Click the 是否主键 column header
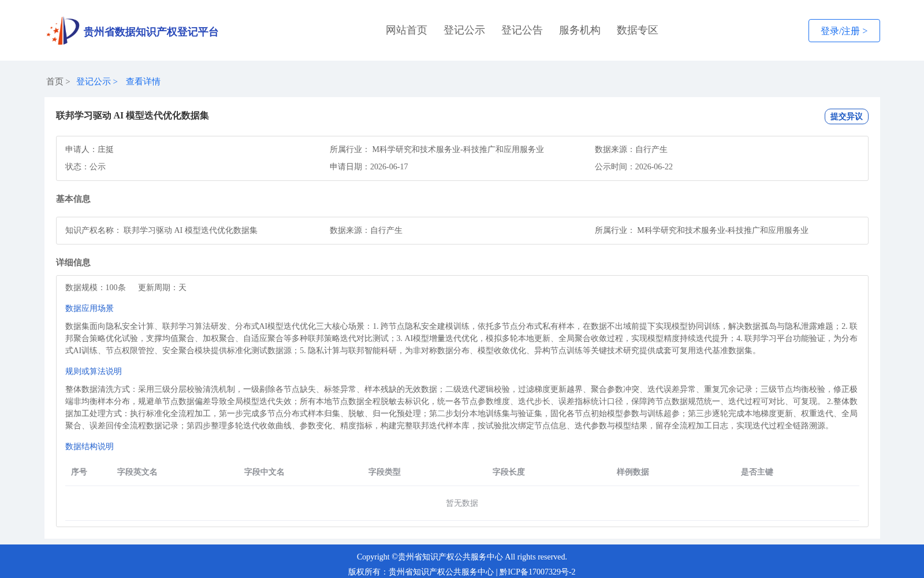Image resolution: width=924 pixels, height=578 pixels. click(757, 472)
